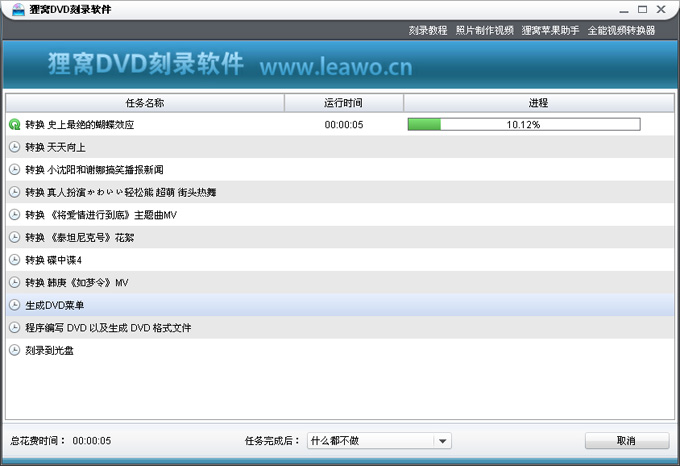Click the 取消 button
Image resolution: width=680 pixels, height=466 pixels.
(x=627, y=441)
